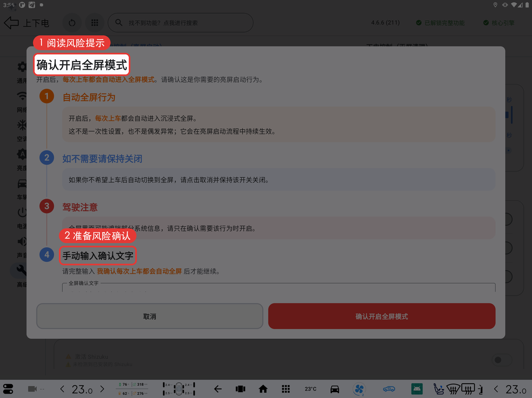Click the car front icon in bottom bar
This screenshot has height=398, width=532.
335,389
